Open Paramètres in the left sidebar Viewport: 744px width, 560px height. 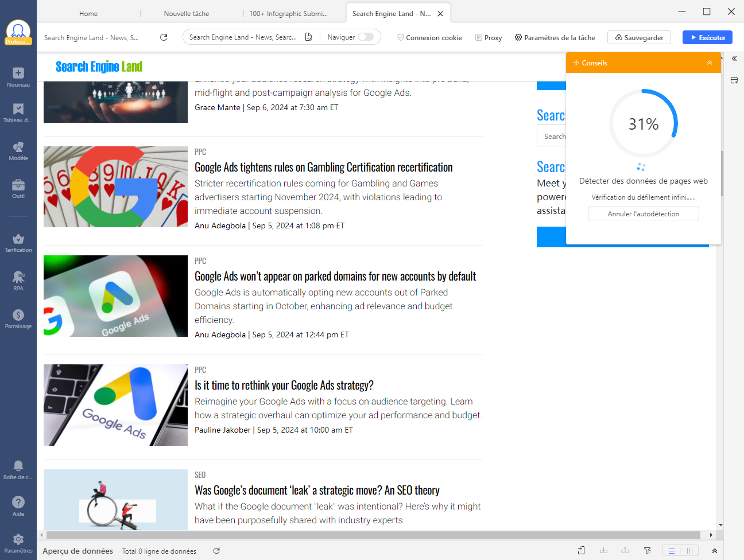(x=18, y=543)
